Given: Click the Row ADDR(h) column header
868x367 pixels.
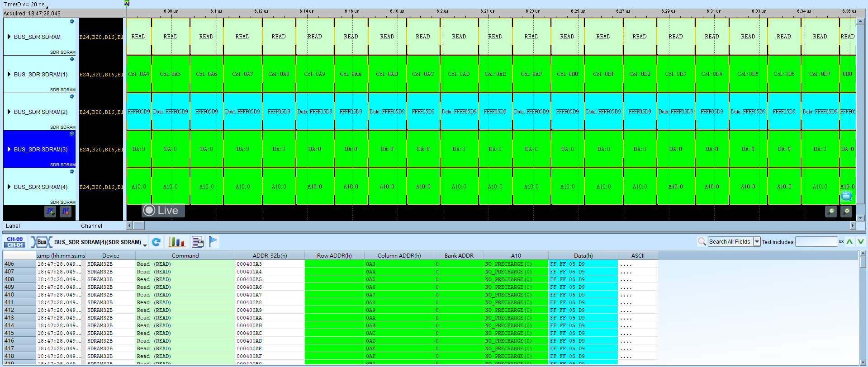Looking at the screenshot, I should (334, 256).
